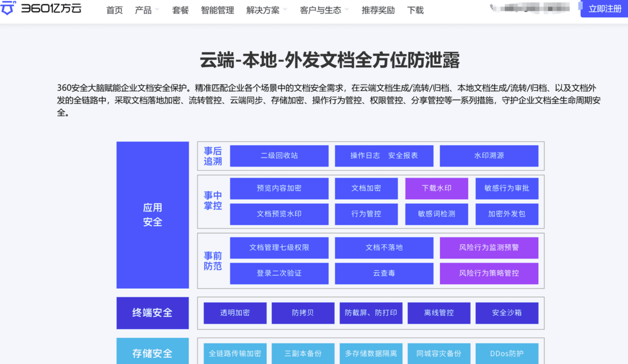Click the purple 风险行为策略管控 block
Screen dimensions: 628x364
pos(489,273)
